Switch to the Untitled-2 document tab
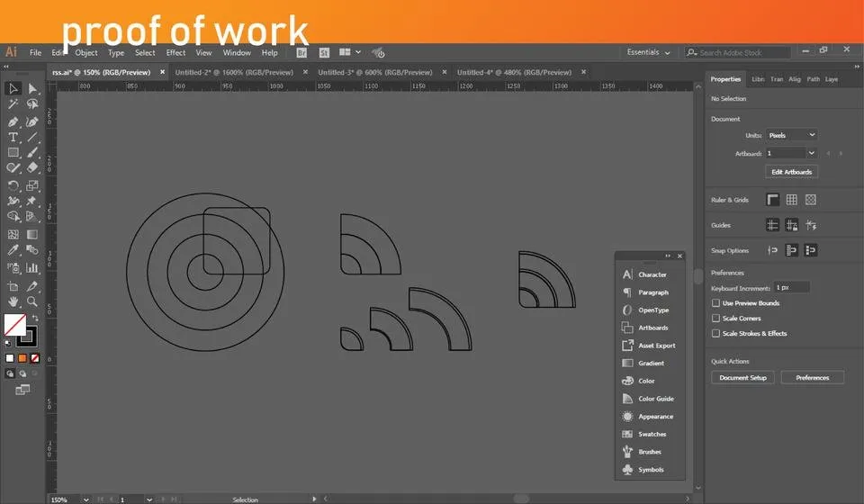Screen dimensions: 864x504 click(234, 72)
